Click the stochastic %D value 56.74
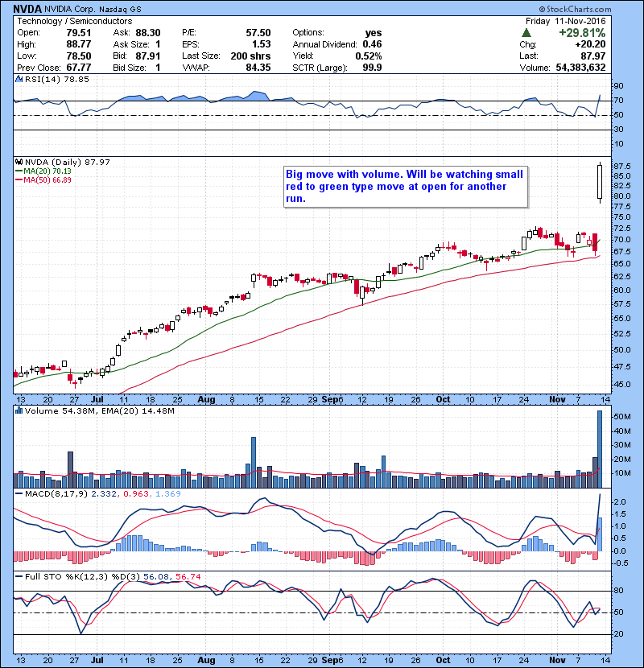The width and height of the screenshot is (644, 668). click(x=188, y=576)
